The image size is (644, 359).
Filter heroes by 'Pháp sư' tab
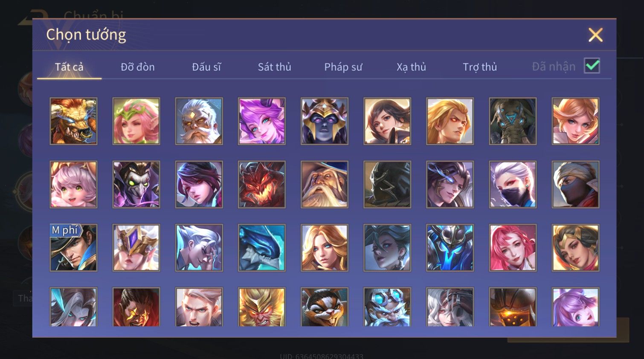(343, 67)
